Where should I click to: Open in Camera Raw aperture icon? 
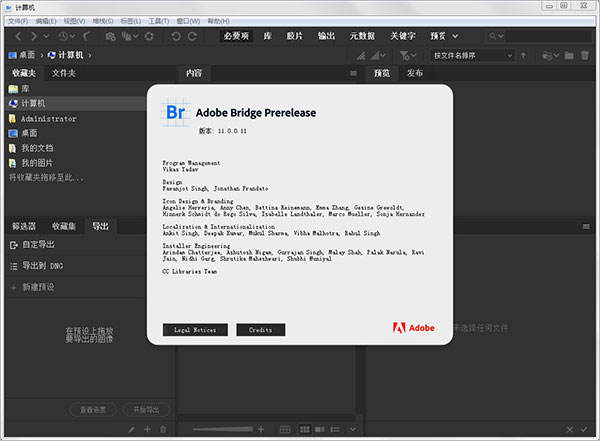click(149, 36)
